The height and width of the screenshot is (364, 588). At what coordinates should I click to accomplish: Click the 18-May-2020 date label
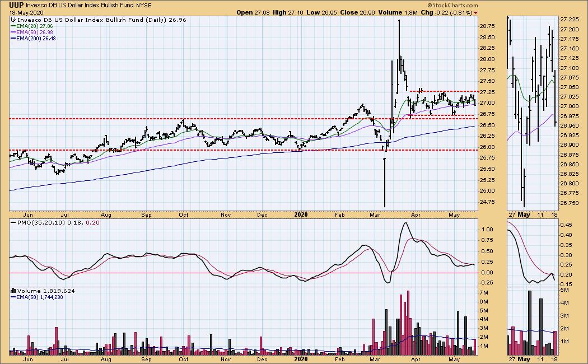point(26,13)
